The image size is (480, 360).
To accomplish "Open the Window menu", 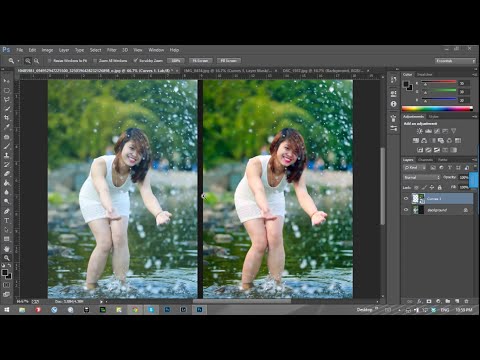I will pos(156,50).
